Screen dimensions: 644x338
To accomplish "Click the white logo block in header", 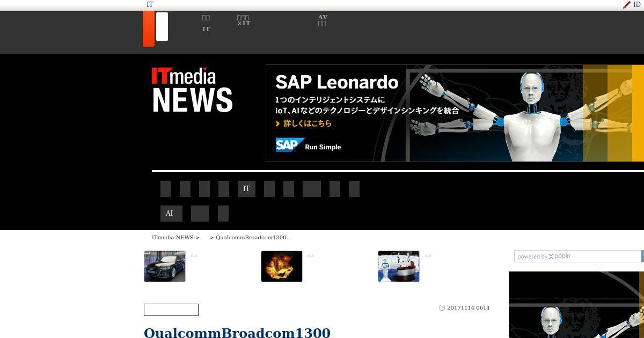I will click(x=162, y=27).
